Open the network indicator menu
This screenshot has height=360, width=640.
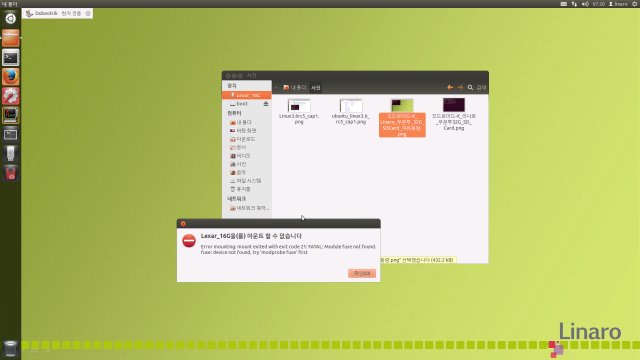pyautogui.click(x=574, y=4)
